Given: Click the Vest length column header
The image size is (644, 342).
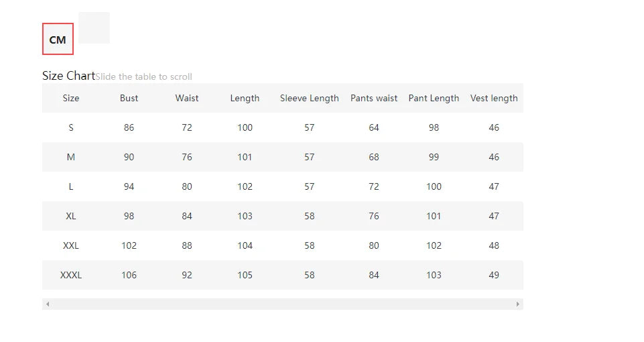Looking at the screenshot, I should 494,98.
